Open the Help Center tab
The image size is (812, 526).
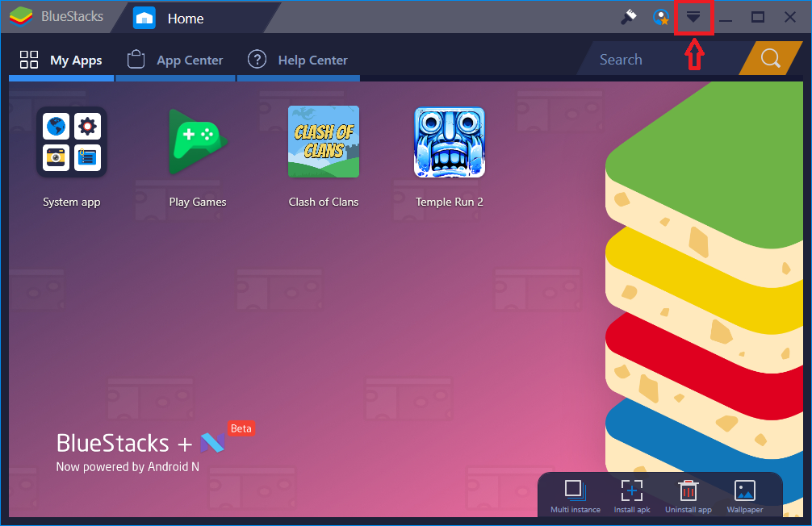pos(298,59)
